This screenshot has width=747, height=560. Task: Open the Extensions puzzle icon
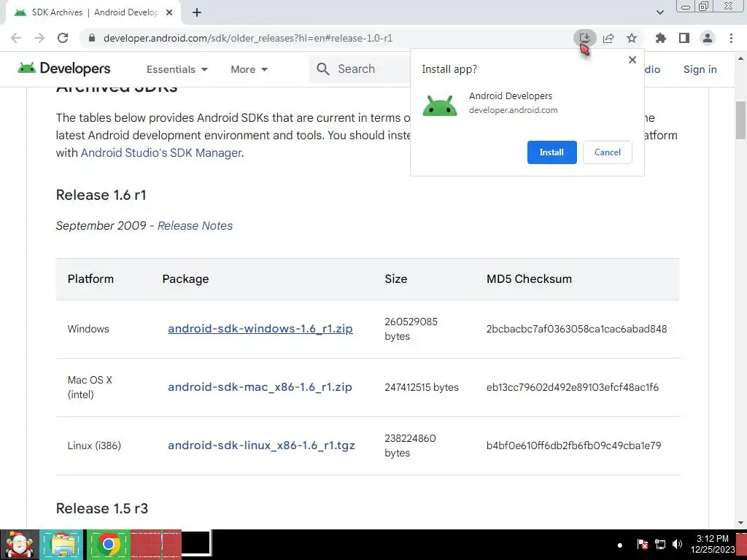pos(660,38)
